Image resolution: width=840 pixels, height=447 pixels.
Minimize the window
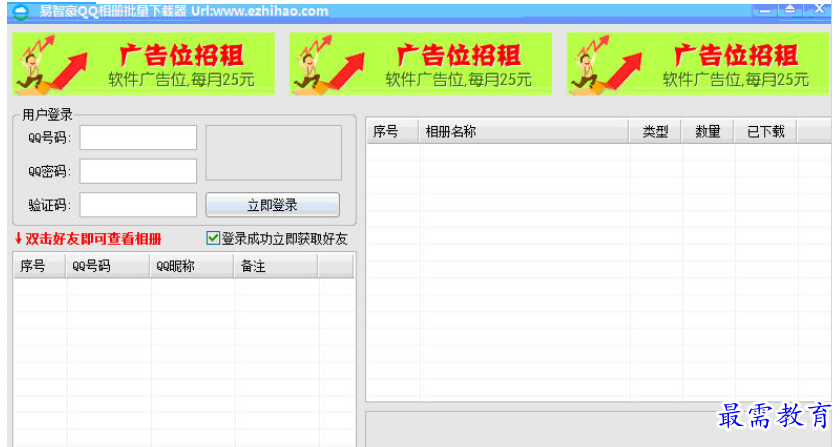click(x=764, y=10)
